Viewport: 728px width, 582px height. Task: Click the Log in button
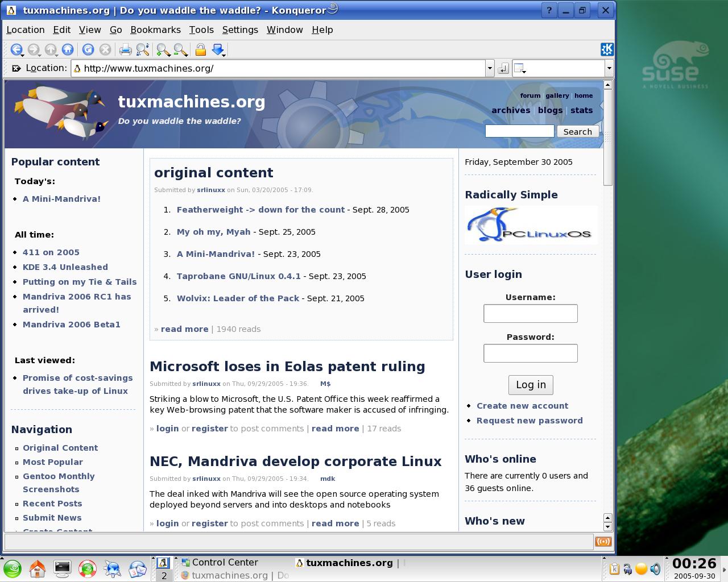click(531, 385)
